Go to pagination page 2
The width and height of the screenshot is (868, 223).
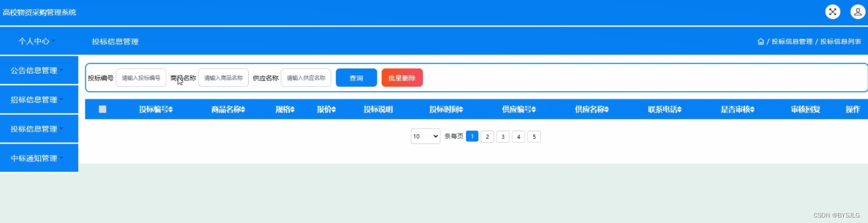(x=487, y=136)
